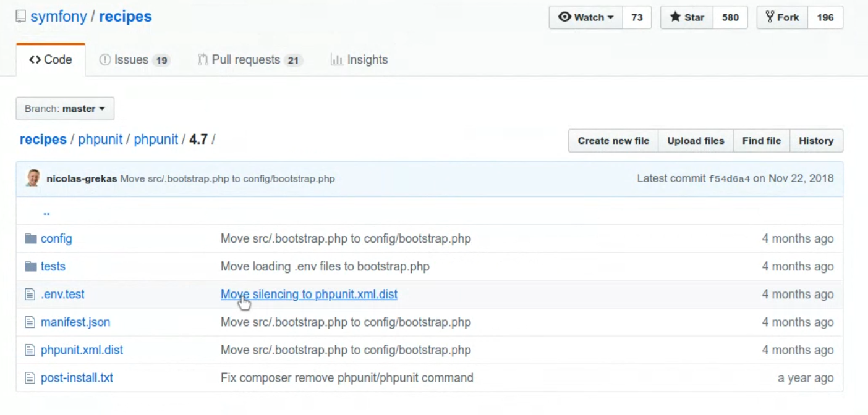Open commit hash f54d6a4
Image resolution: width=868 pixels, height=415 pixels.
tap(729, 178)
